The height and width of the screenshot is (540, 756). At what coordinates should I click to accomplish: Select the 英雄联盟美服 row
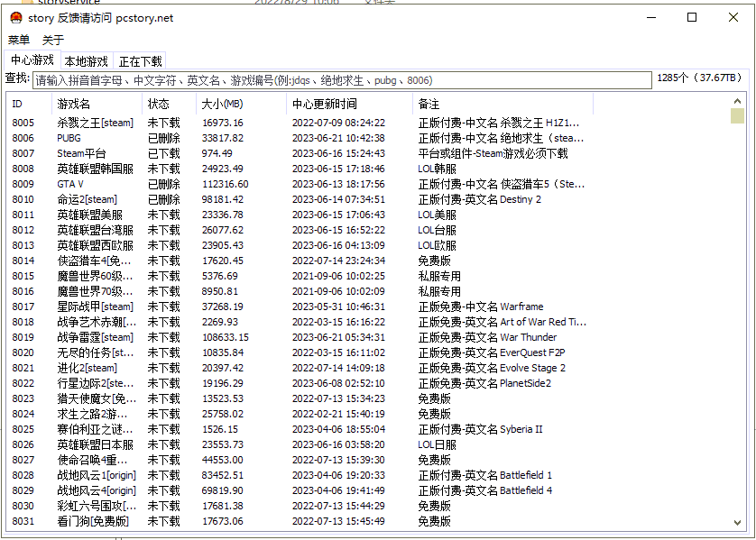pos(300,215)
